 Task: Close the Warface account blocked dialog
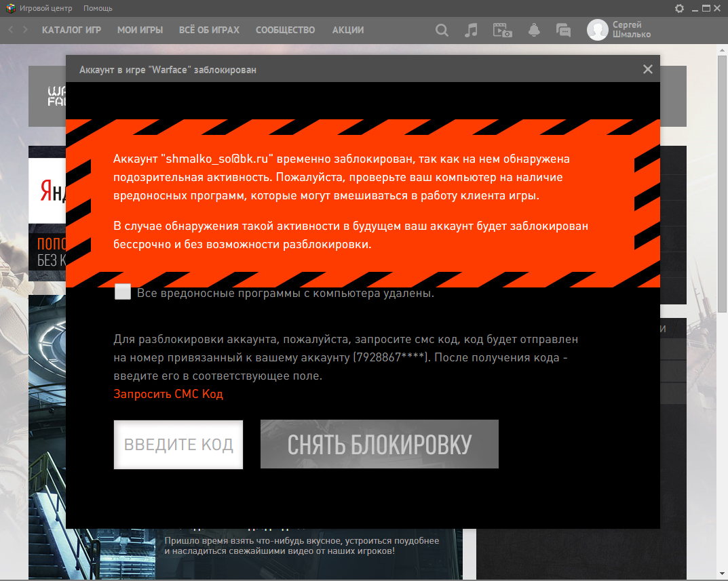pos(647,69)
